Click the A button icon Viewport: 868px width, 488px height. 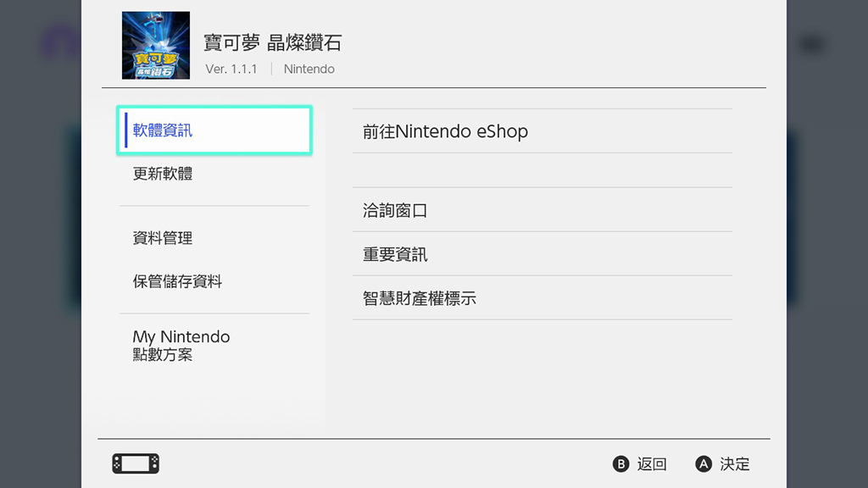(703, 464)
